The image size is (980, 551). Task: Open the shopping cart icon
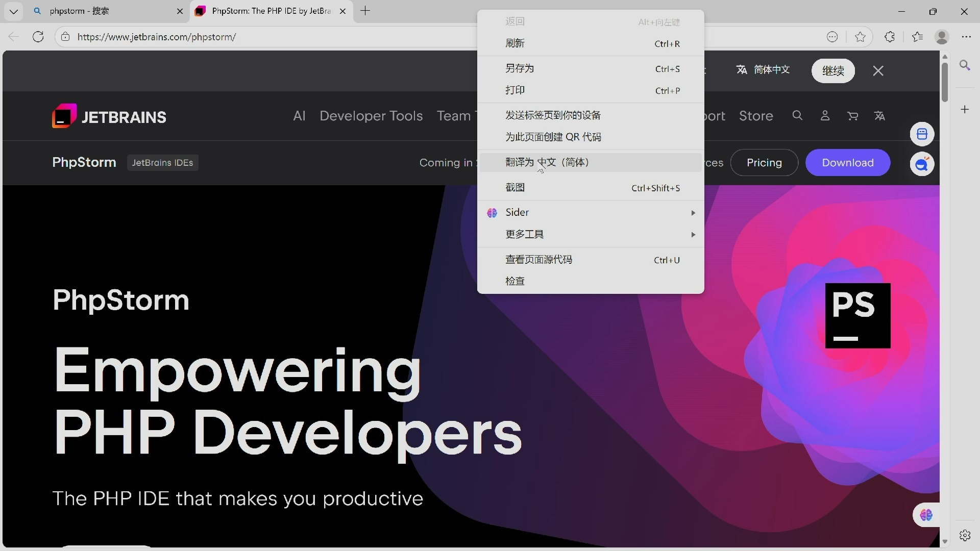(852, 116)
